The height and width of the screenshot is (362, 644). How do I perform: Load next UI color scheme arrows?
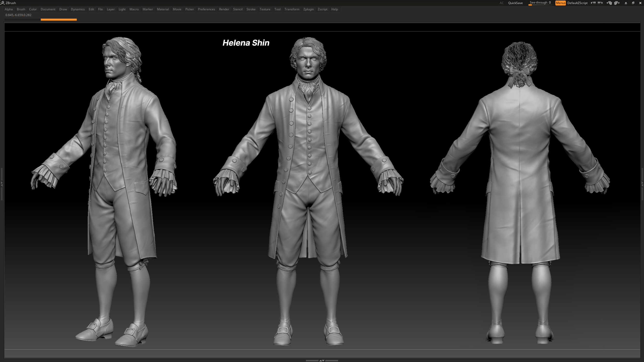point(600,3)
